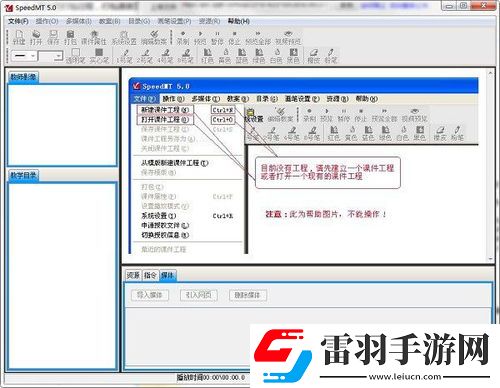Open the 教案(B) menu

(x=110, y=21)
